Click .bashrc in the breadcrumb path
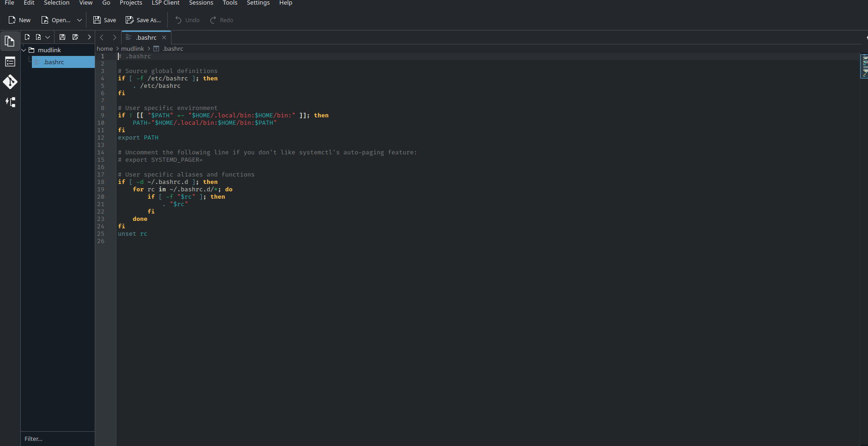868x446 pixels. point(173,49)
